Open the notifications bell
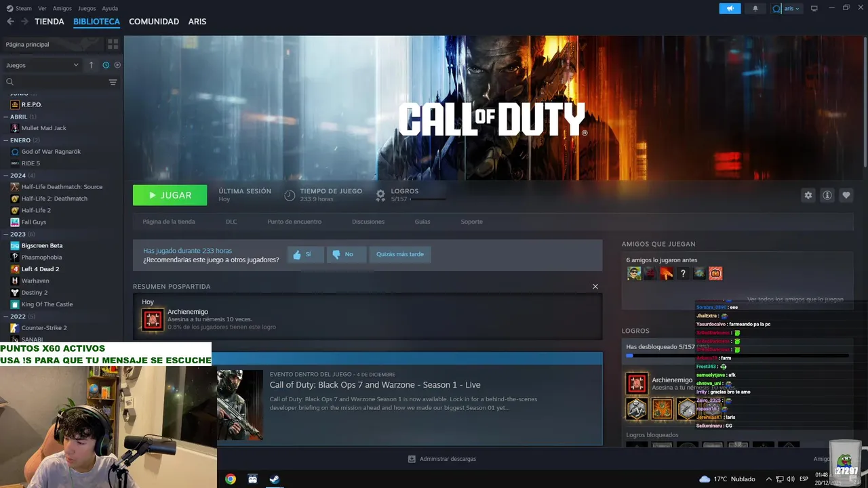Image resolution: width=868 pixels, height=488 pixels. tap(755, 9)
